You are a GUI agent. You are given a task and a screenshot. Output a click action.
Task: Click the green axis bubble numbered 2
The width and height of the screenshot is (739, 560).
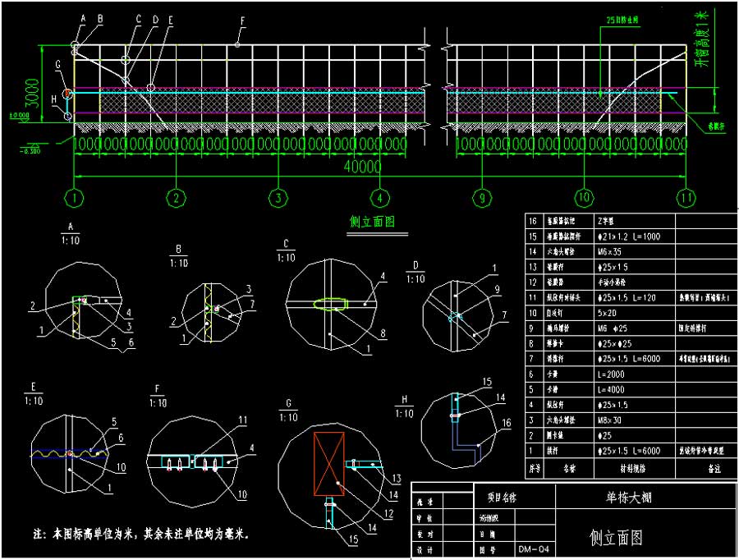[177, 198]
